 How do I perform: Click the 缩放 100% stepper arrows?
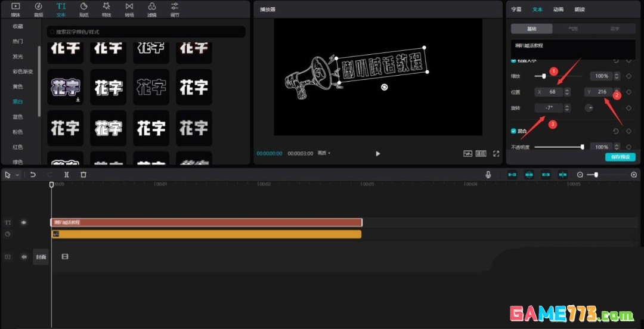617,76
